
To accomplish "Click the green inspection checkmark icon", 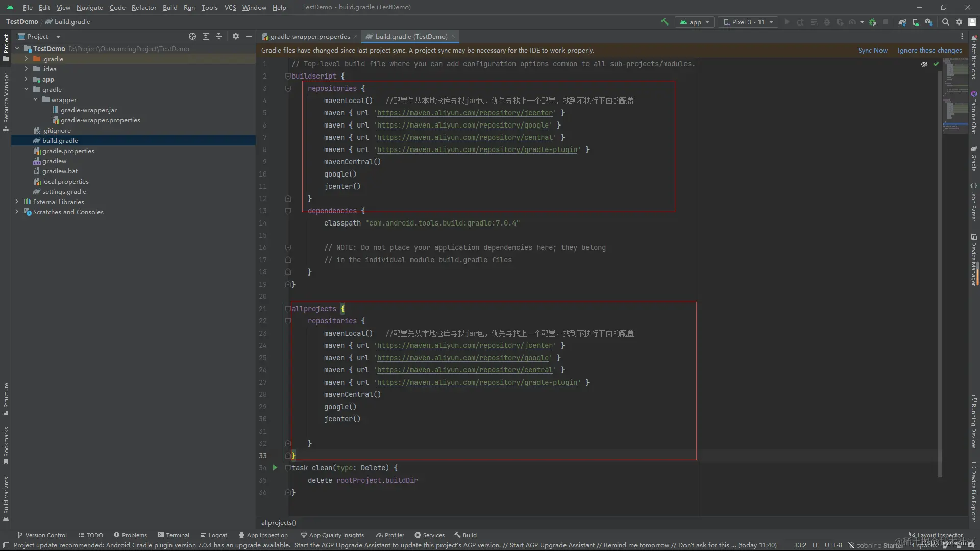I will click(x=936, y=64).
